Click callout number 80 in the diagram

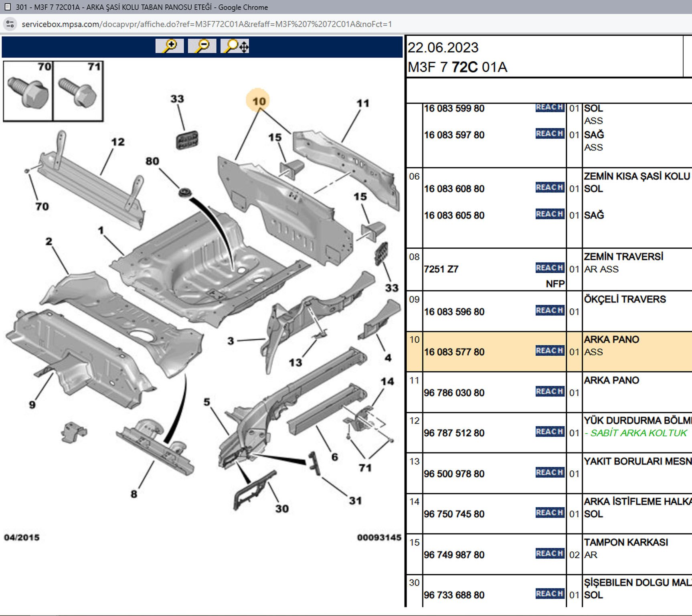click(x=152, y=161)
